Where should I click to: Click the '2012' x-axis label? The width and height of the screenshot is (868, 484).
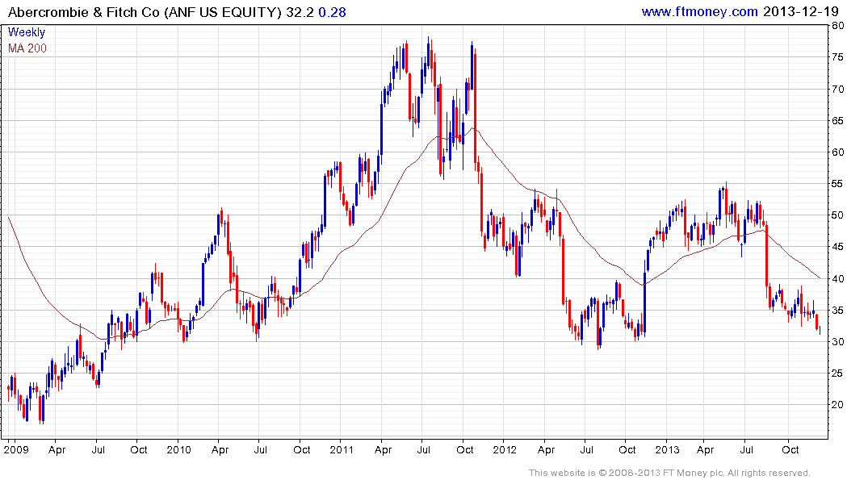pyautogui.click(x=505, y=449)
